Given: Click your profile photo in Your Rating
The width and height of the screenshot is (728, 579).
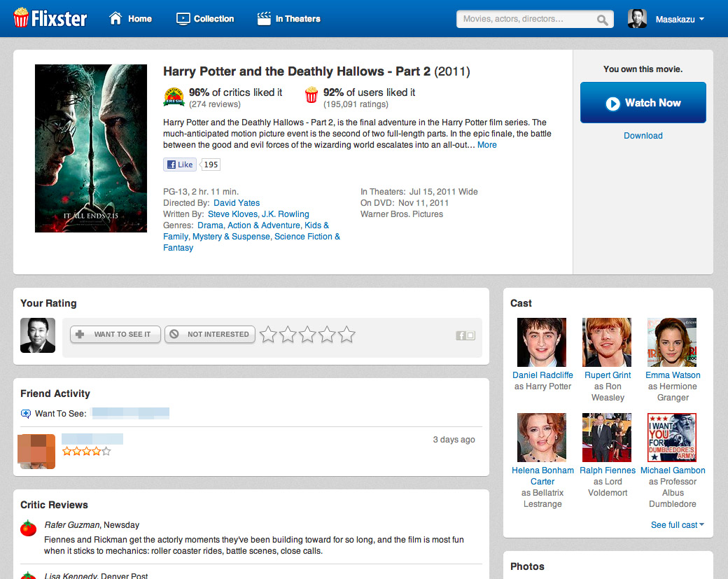Looking at the screenshot, I should coord(38,335).
